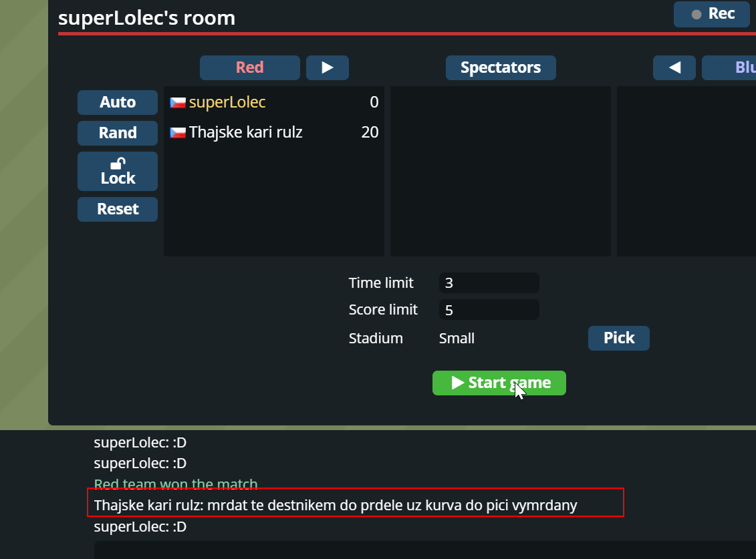Click the Score limit field showing 5
Screen dimensions: 756x559
(x=489, y=310)
